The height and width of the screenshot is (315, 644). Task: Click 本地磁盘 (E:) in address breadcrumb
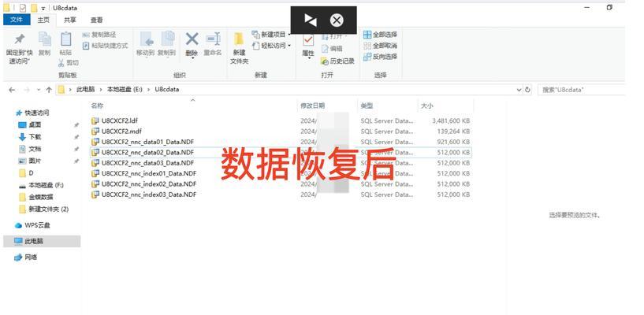tap(125, 89)
